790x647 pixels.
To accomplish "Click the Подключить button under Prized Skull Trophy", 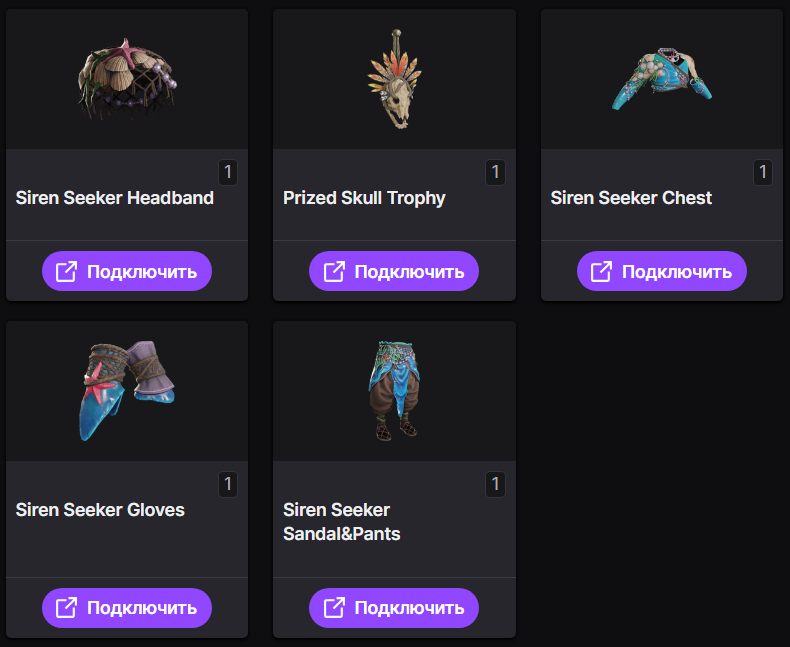I will (394, 271).
